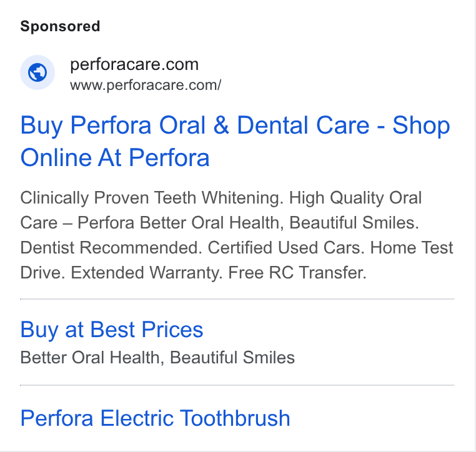Click 'Clinically Proven Teeth Whitening' in the description
476x452 pixels.
click(151, 198)
